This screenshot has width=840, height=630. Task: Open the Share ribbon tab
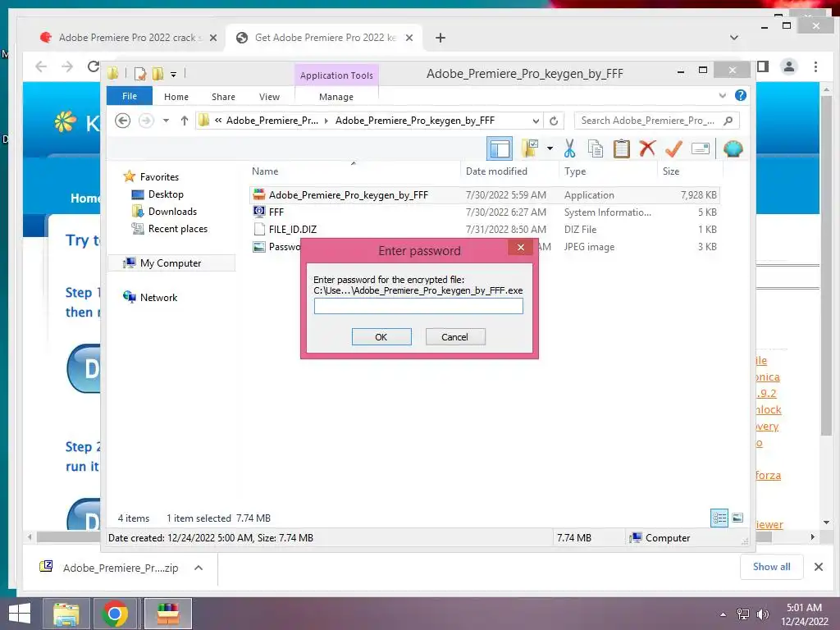click(223, 97)
